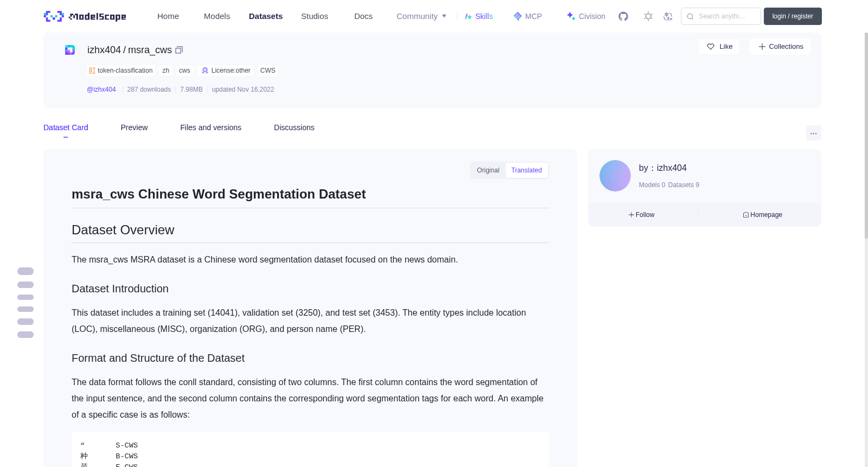Image resolution: width=868 pixels, height=467 pixels.
Task: Click the izhx404 author avatar circle
Action: point(615,176)
